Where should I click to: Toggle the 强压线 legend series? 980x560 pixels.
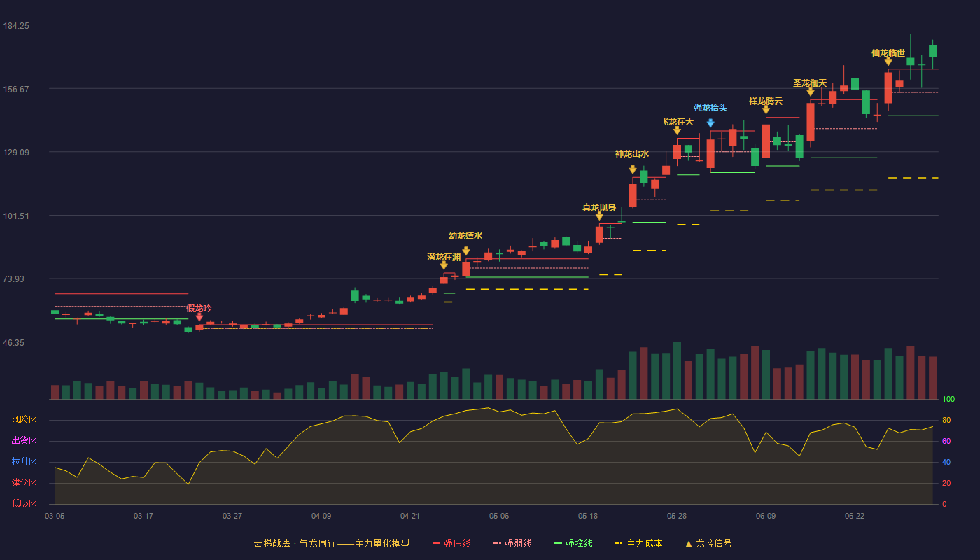click(x=451, y=543)
